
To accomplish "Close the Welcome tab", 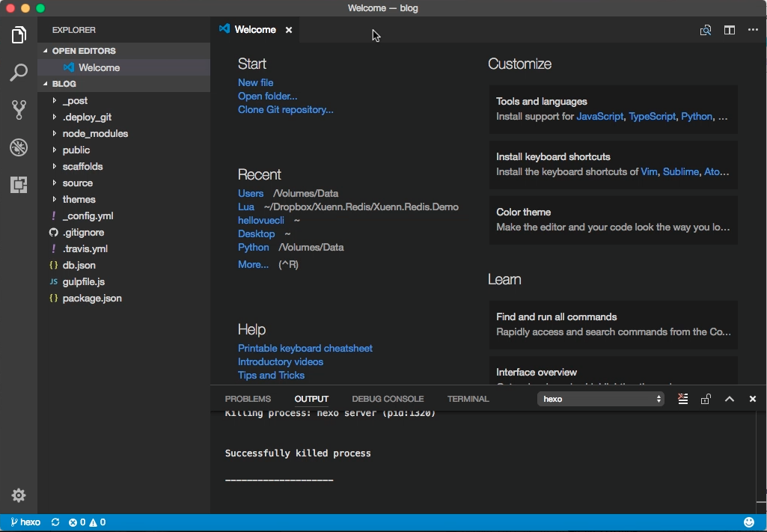I will pos(289,30).
